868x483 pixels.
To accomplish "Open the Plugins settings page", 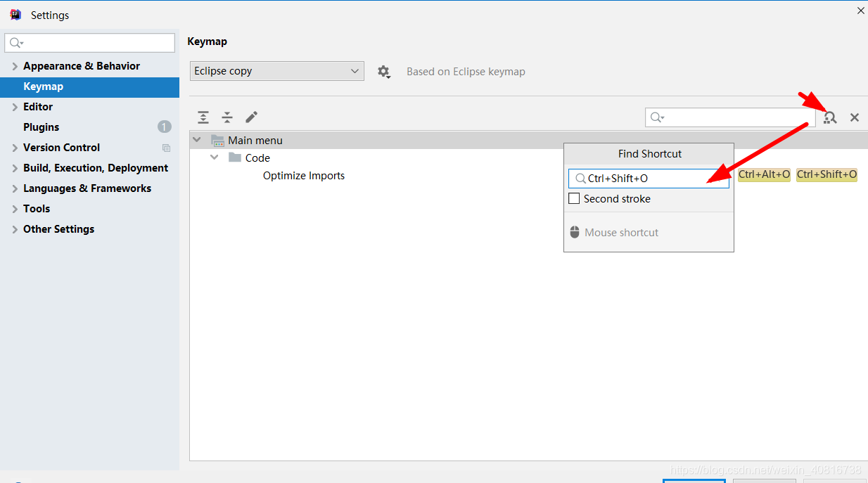I will 41,127.
